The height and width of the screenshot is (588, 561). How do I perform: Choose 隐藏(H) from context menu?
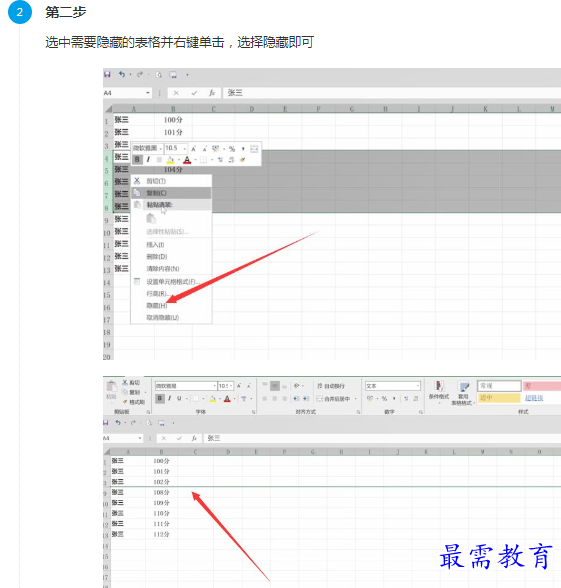[x=171, y=306]
